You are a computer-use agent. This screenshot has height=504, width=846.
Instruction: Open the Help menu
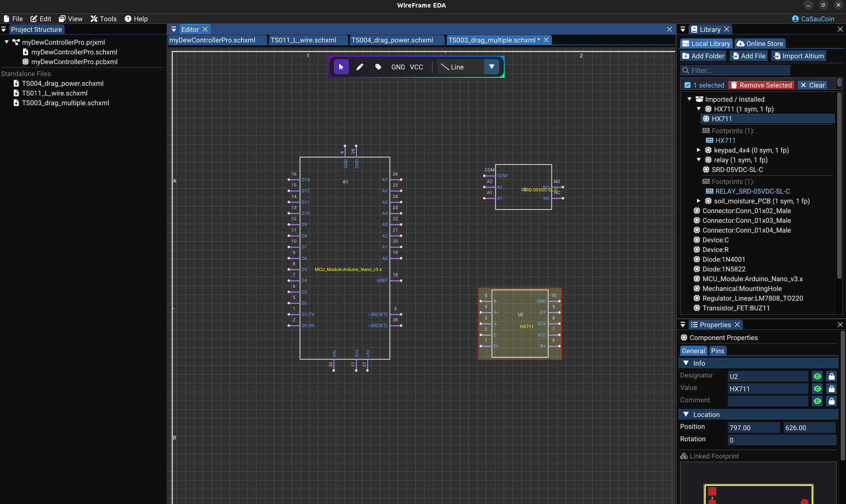pos(136,19)
